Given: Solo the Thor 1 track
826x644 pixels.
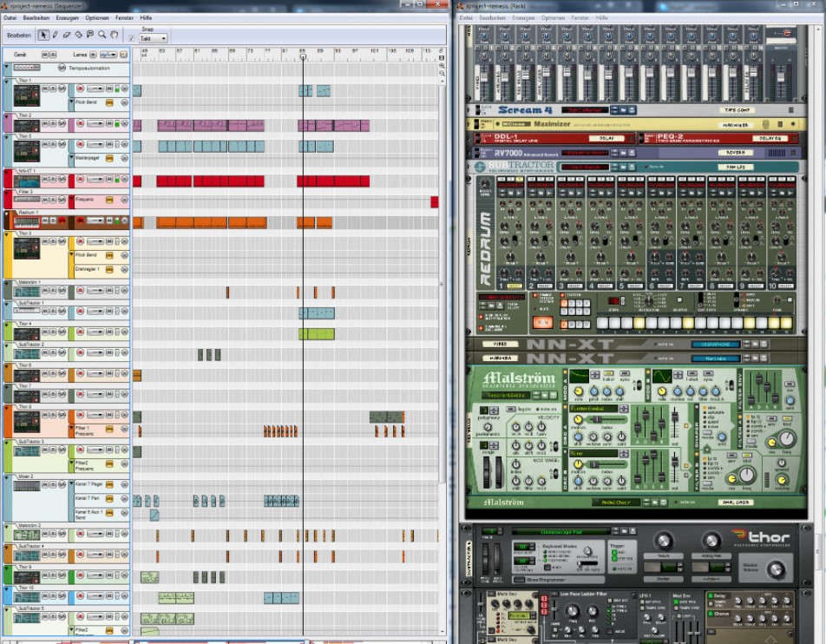Looking at the screenshot, I should (53, 89).
